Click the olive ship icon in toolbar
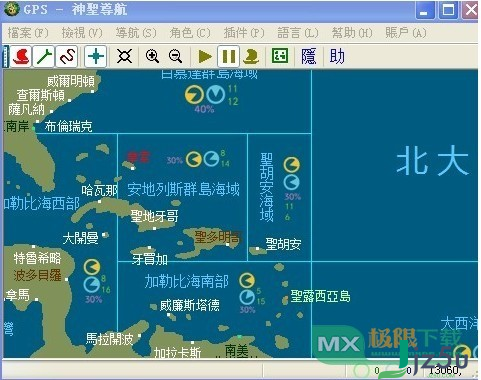Viewport: 481px width, 380px height. coord(251,56)
